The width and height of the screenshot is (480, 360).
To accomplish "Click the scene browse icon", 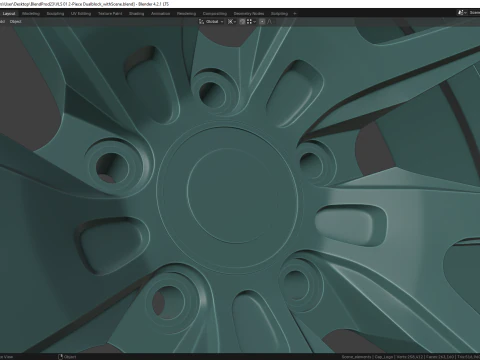I will [x=461, y=13].
